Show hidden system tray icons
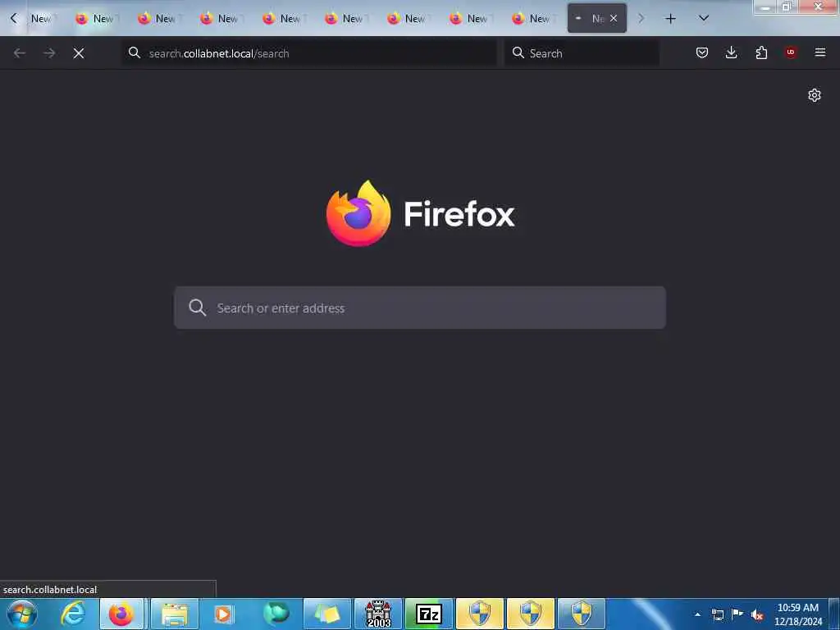The width and height of the screenshot is (840, 630). [x=697, y=614]
